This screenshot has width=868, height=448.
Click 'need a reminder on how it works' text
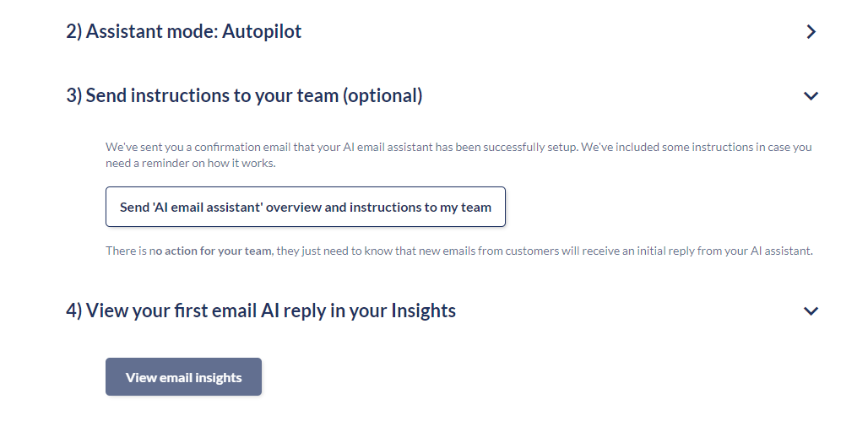[191, 163]
